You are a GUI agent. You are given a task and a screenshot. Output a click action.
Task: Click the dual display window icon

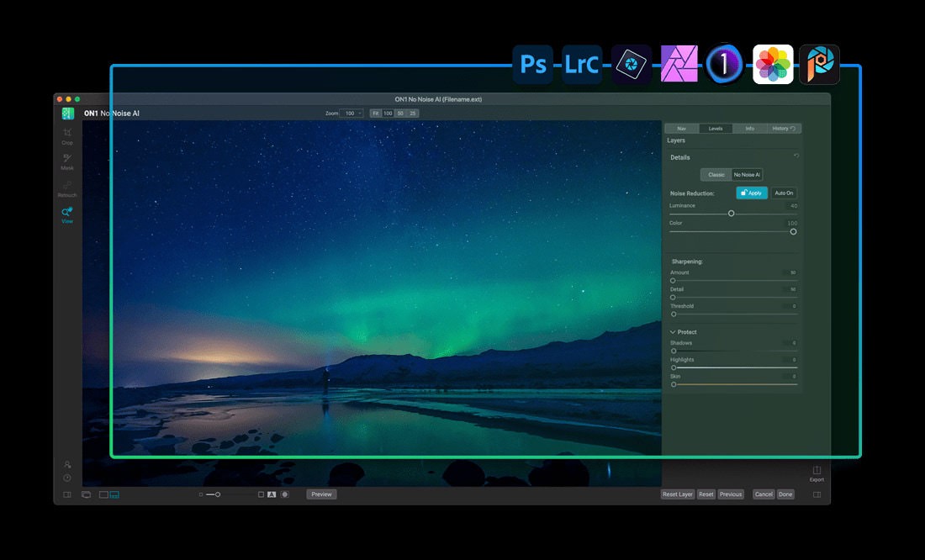pyautogui.click(x=86, y=494)
